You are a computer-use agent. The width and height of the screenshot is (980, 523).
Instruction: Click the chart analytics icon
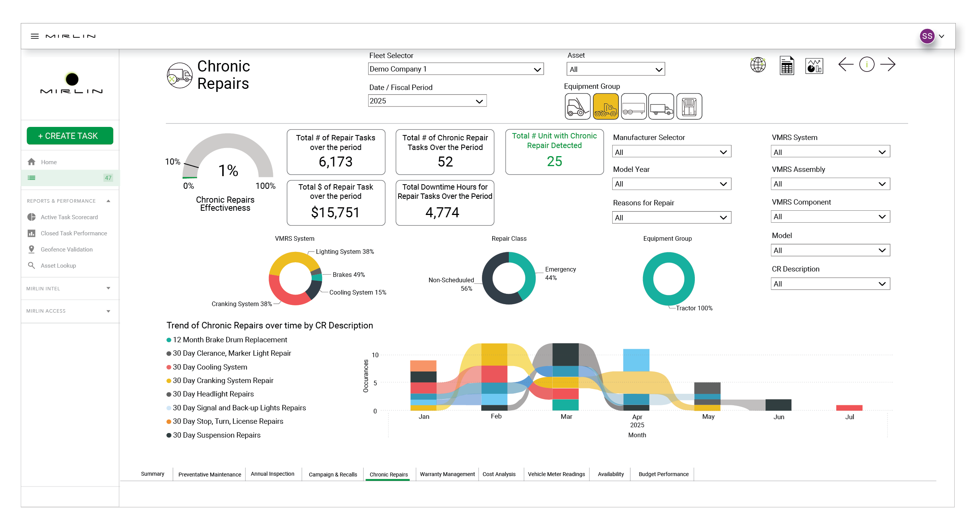tap(814, 66)
